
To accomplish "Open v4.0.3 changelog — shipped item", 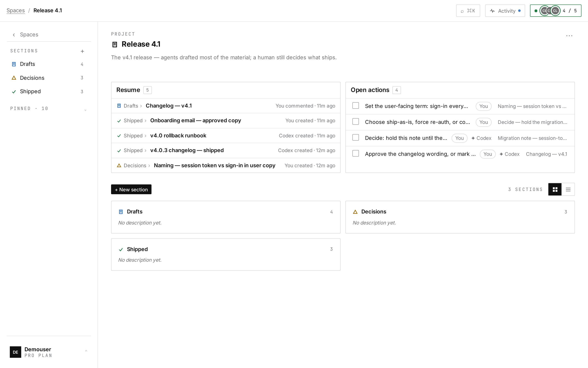I will (226, 150).
